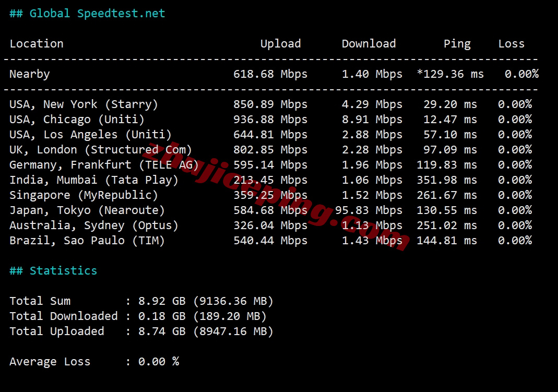Select the Ping column header
Image resolution: width=558 pixels, height=392 pixels.
[x=457, y=44]
